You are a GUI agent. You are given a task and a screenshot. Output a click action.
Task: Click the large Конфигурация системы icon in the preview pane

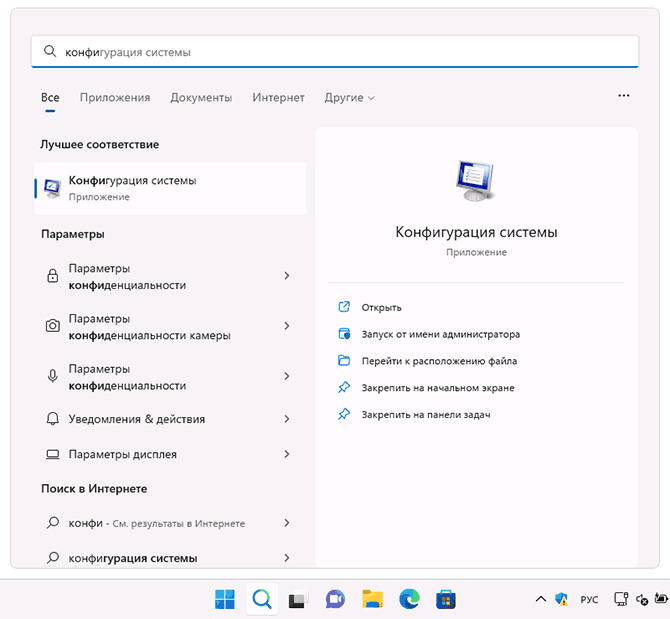tap(476, 181)
